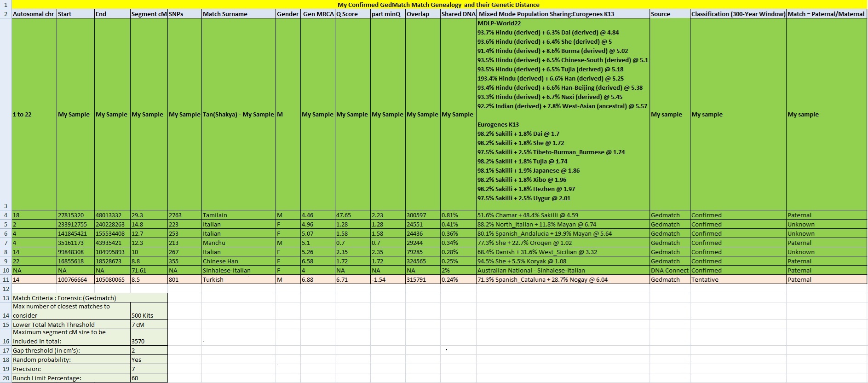Select the 'Manchu' surname cell
Viewport: 868px width, 383px height.
pyautogui.click(x=239, y=243)
